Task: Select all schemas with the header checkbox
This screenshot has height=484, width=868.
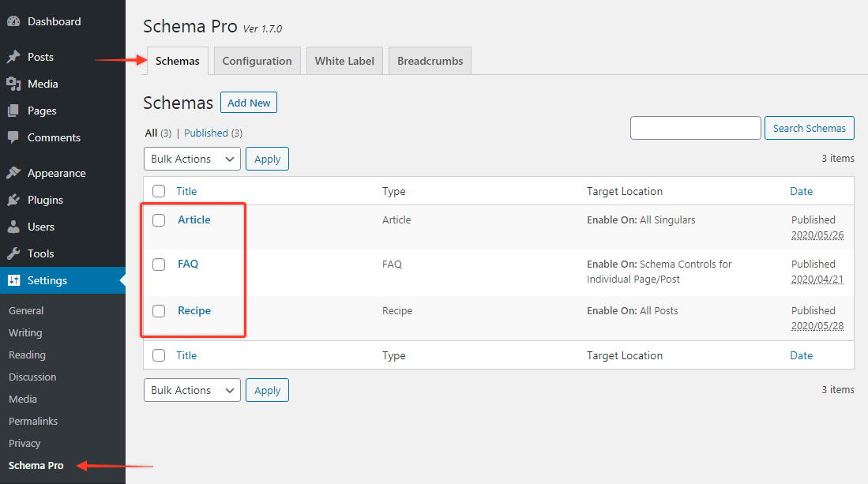Action: click(x=158, y=190)
